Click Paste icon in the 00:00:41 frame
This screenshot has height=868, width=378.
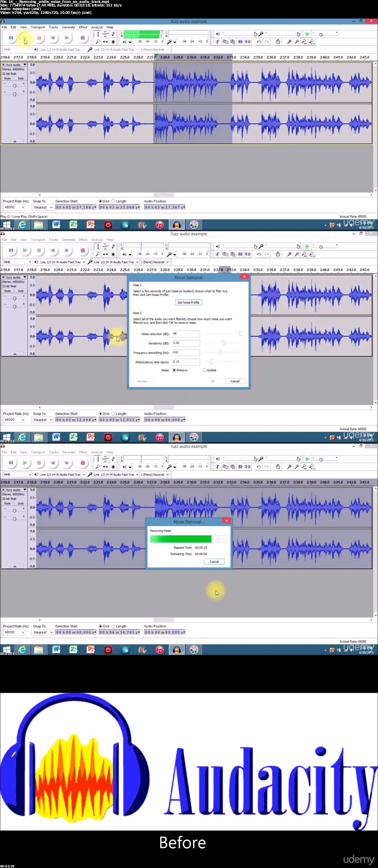[233, 42]
